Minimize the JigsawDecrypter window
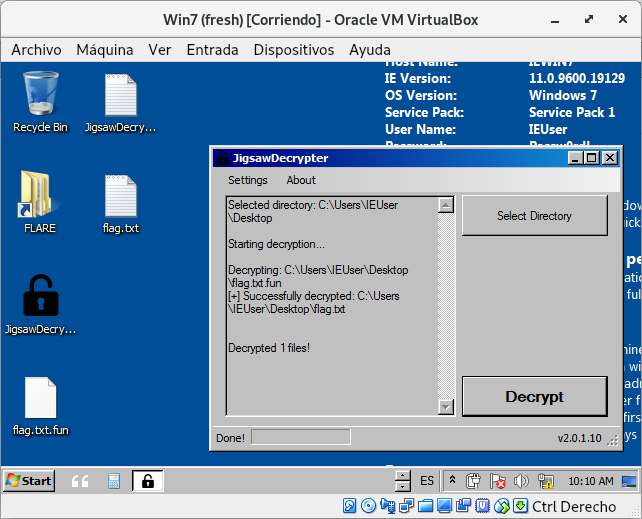642x519 pixels. pos(575,158)
